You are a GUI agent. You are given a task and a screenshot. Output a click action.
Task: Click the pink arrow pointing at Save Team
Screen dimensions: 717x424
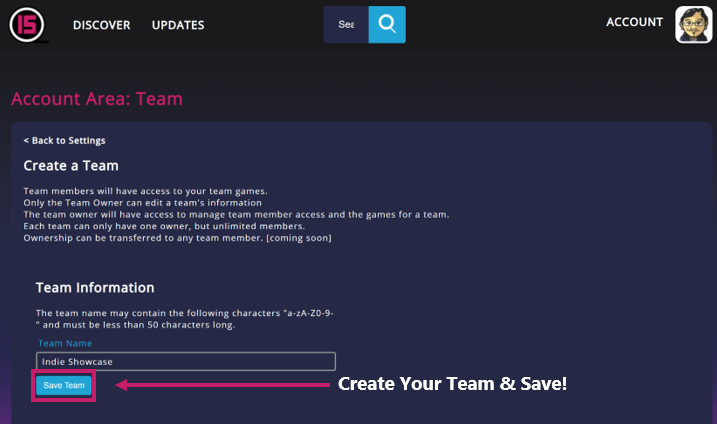(222, 384)
